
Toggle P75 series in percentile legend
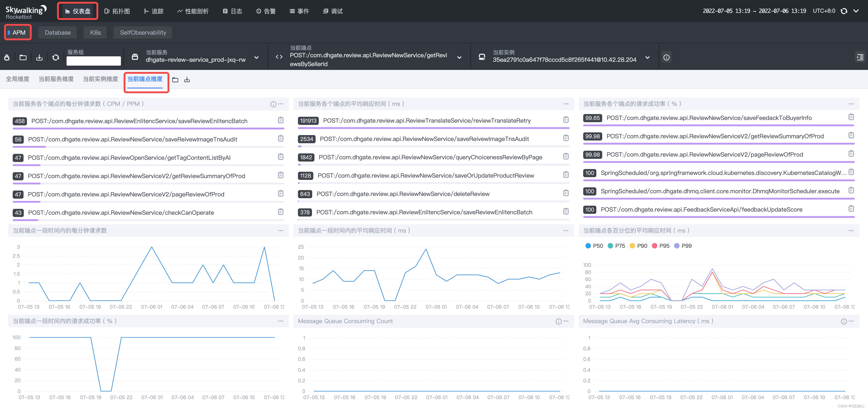click(616, 246)
